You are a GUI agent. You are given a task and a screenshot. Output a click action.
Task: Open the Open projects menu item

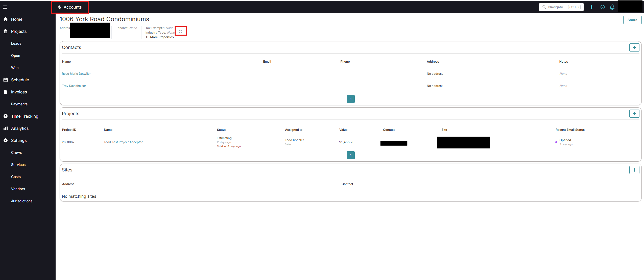pos(16,56)
